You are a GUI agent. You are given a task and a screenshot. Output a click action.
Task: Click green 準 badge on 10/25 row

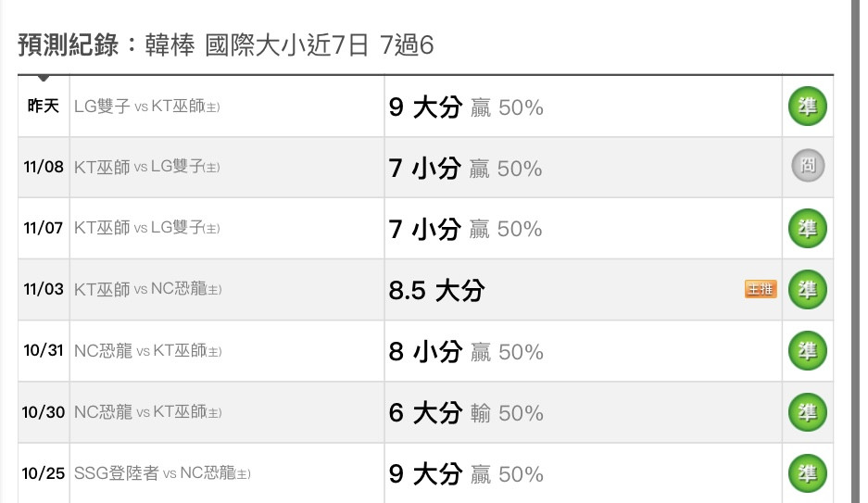[x=807, y=473]
